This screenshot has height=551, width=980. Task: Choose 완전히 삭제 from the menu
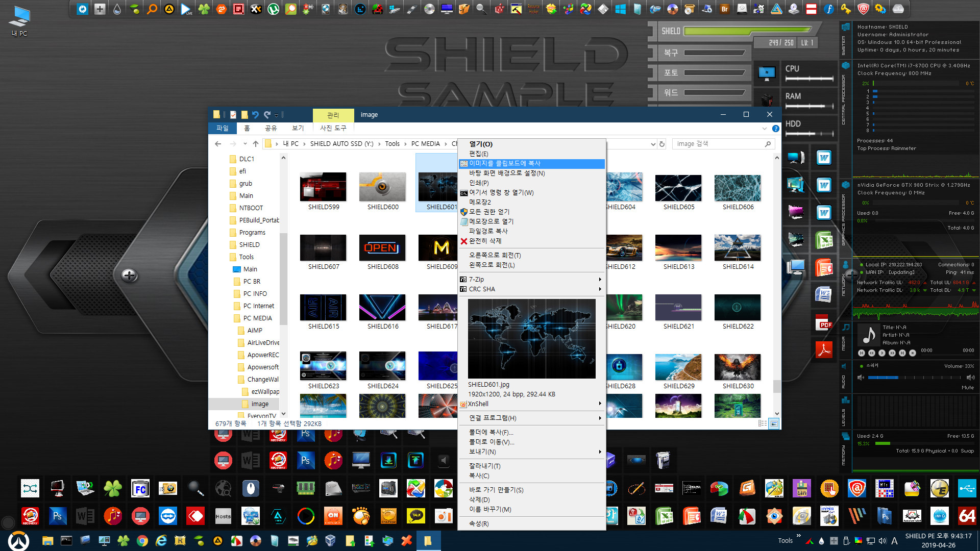(x=531, y=241)
